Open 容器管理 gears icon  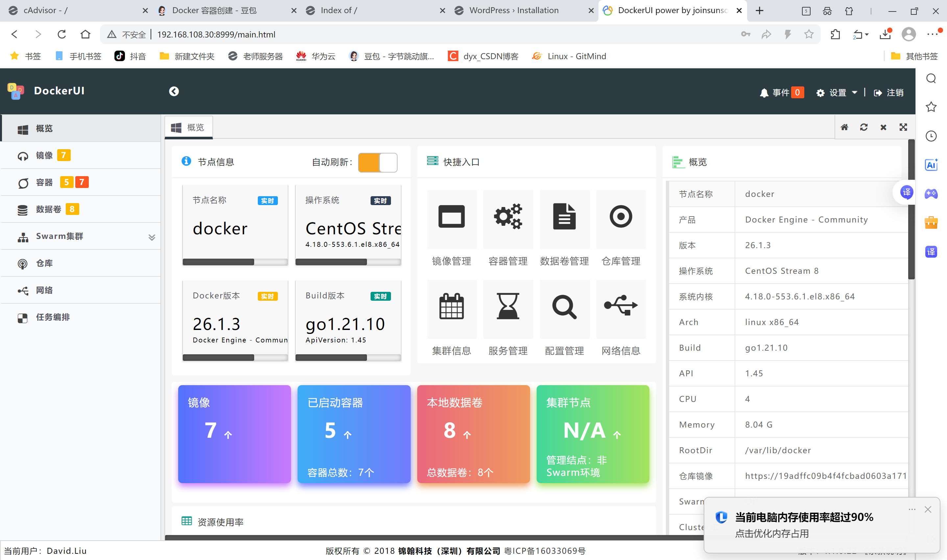508,217
